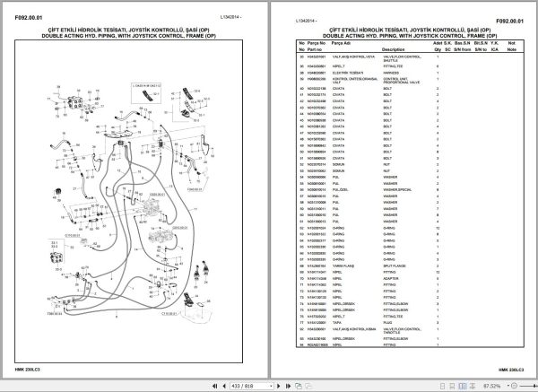Select the 'YARIM FLANŞ' part name cell
The height and width of the screenshot is (392, 538).
[343, 266]
